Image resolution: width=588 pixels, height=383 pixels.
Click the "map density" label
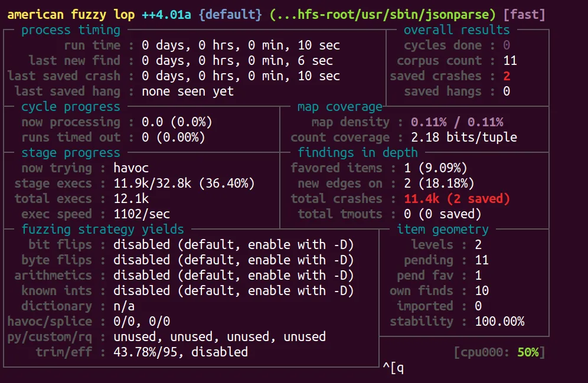click(351, 122)
